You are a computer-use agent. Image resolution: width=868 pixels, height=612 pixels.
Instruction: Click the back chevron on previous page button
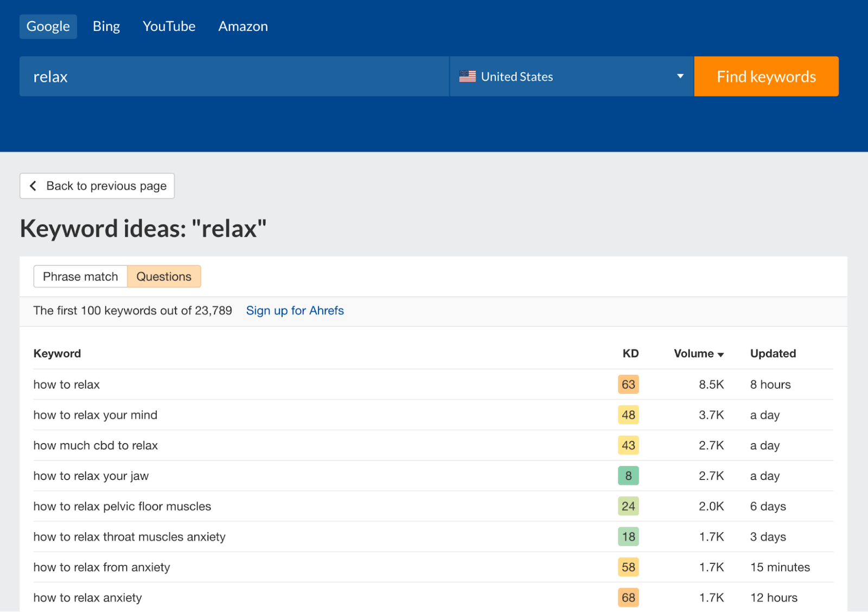tap(33, 186)
